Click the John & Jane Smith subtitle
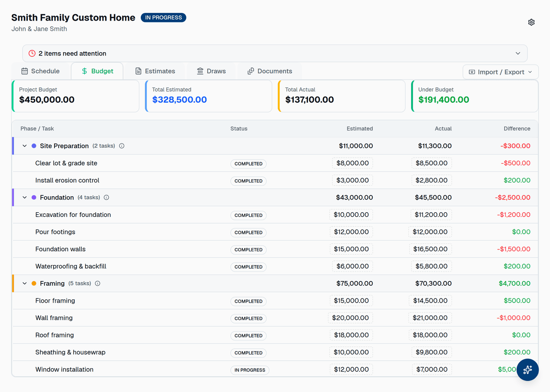Viewport: 550px width, 392px height. pos(39,29)
